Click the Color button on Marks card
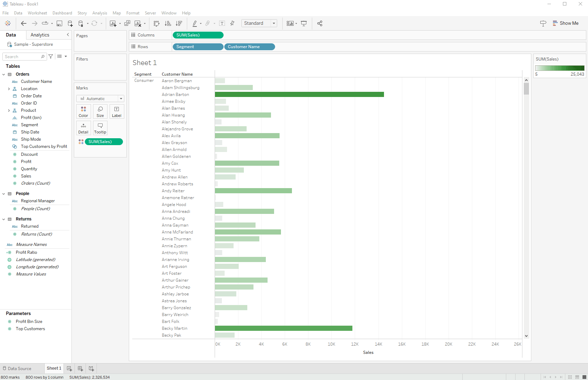This screenshot has height=380, width=588. click(83, 111)
